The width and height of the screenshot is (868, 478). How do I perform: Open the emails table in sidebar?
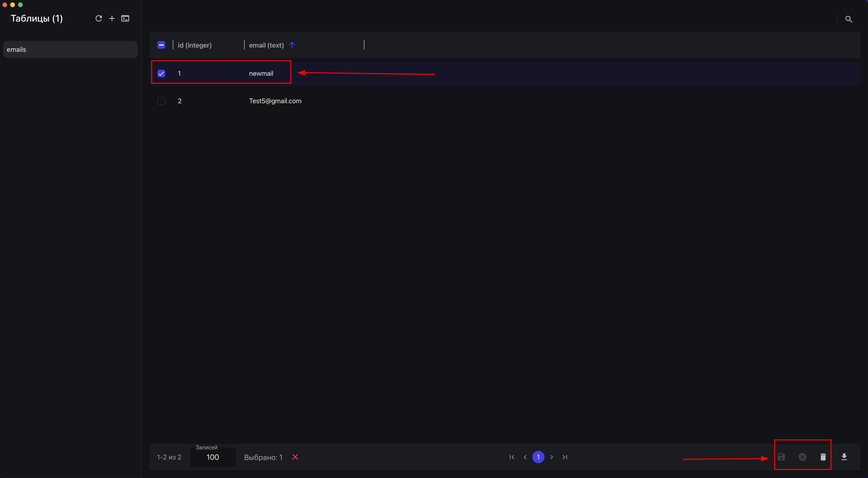point(71,50)
